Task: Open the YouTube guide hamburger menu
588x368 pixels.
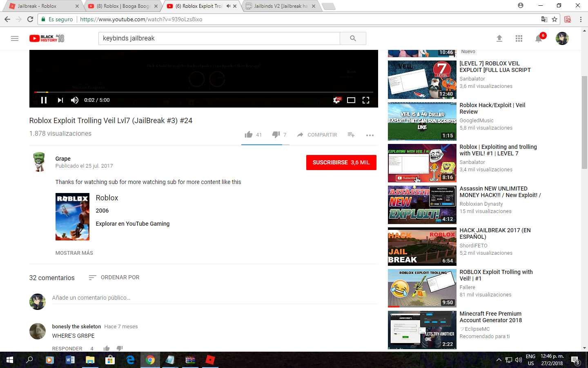Action: point(15,38)
